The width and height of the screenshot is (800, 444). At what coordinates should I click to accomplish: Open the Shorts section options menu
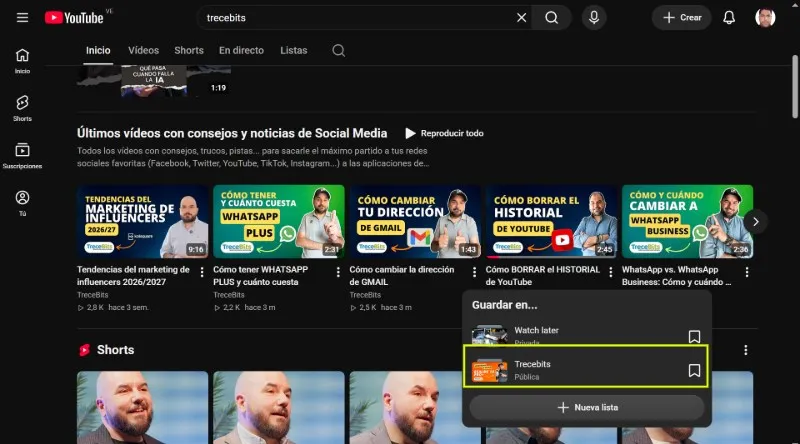(746, 350)
